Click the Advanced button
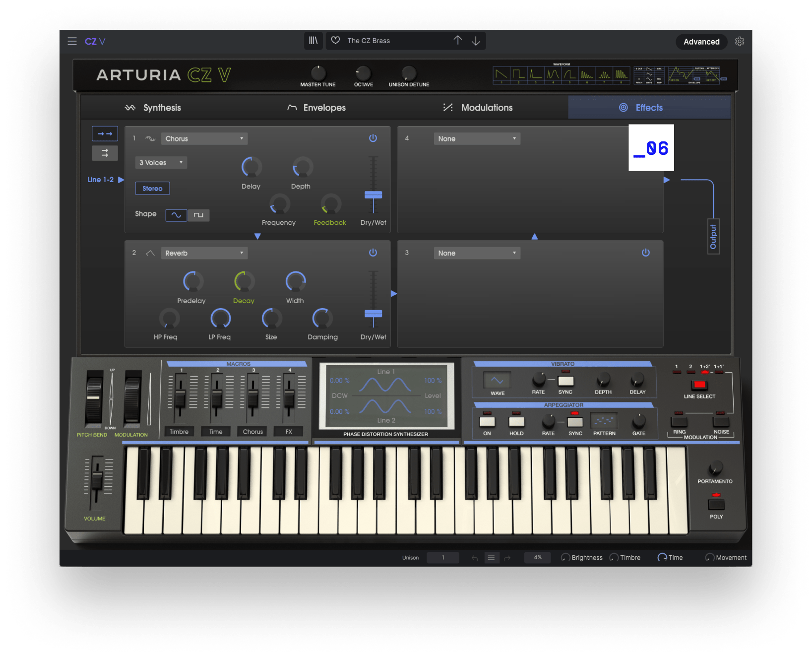812x657 pixels. pyautogui.click(x=701, y=42)
